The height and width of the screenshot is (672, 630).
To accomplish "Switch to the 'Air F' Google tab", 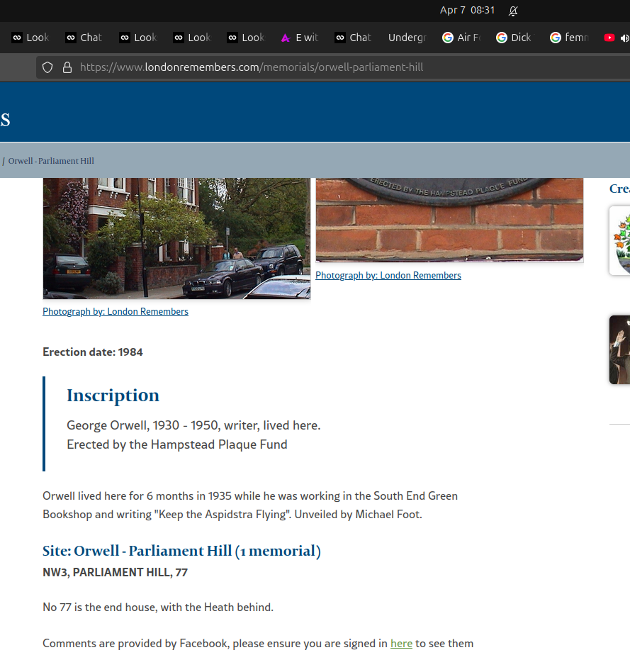I will [461, 38].
